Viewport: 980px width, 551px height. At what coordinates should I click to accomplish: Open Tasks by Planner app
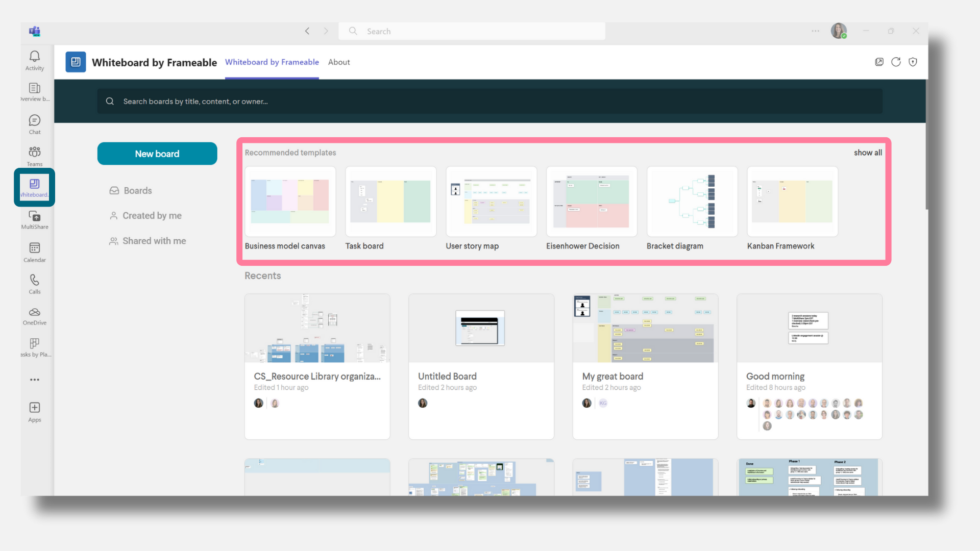point(35,347)
